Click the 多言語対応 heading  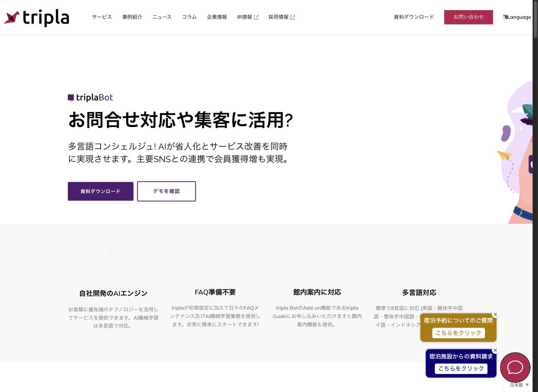pos(419,293)
